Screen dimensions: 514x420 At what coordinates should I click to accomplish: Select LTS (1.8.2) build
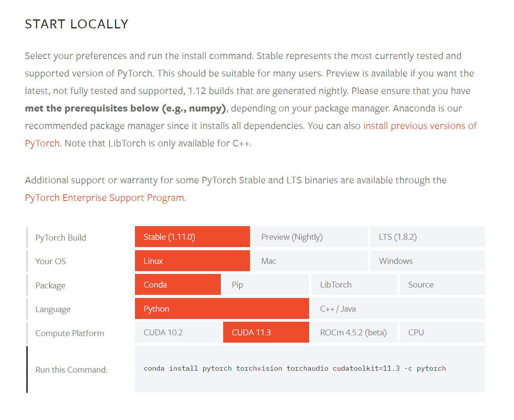pos(427,237)
